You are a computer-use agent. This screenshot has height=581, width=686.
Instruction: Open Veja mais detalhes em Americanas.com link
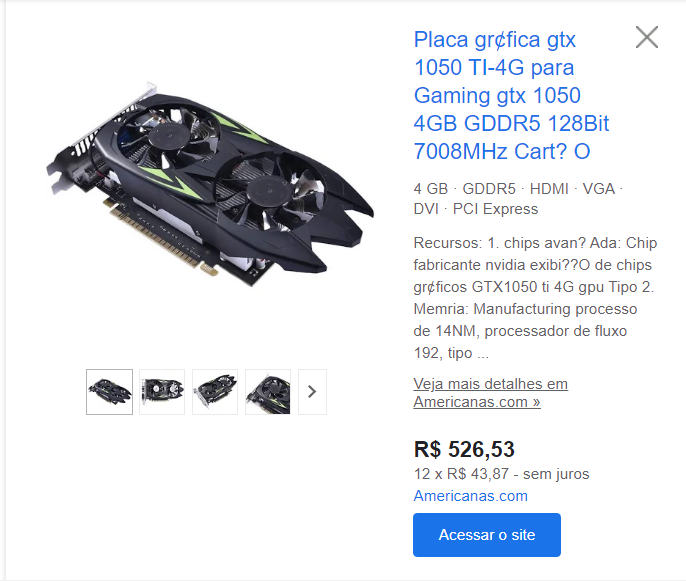pyautogui.click(x=490, y=393)
